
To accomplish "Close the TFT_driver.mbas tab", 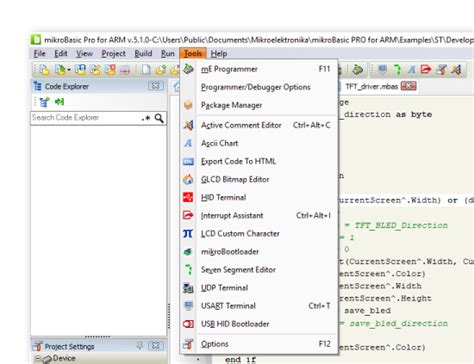I will [x=409, y=86].
